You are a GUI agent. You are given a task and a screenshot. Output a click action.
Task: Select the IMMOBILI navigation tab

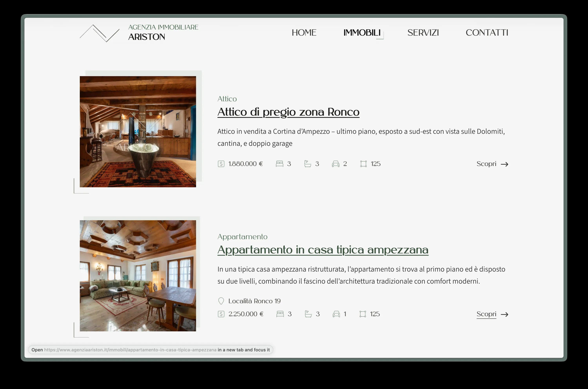(362, 33)
